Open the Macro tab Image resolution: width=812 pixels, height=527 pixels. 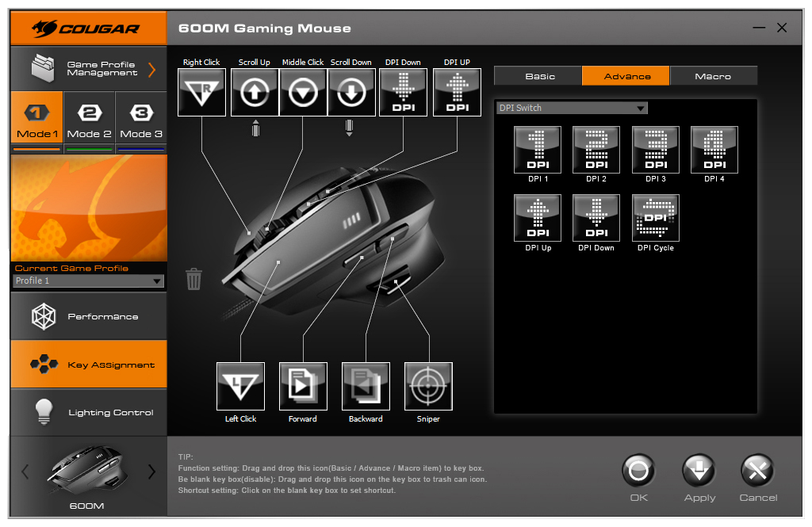713,76
